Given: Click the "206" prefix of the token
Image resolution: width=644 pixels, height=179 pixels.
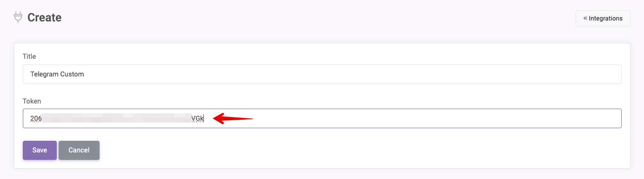Looking at the screenshot, I should coord(36,118).
